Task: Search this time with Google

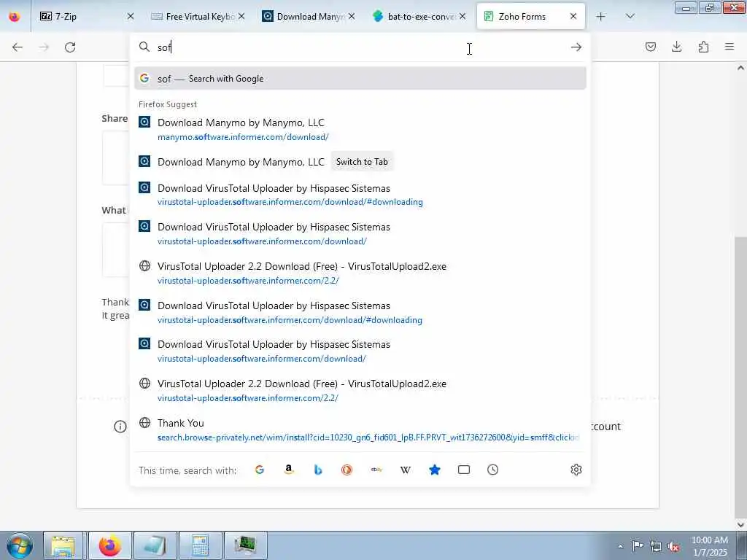Action: (260, 470)
